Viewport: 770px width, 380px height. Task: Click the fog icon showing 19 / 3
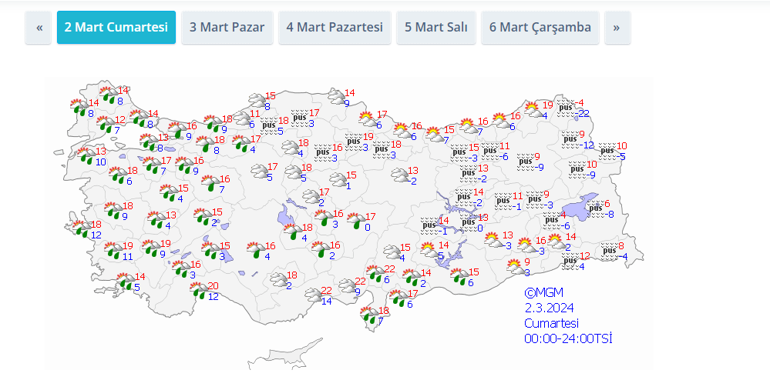[353, 142]
